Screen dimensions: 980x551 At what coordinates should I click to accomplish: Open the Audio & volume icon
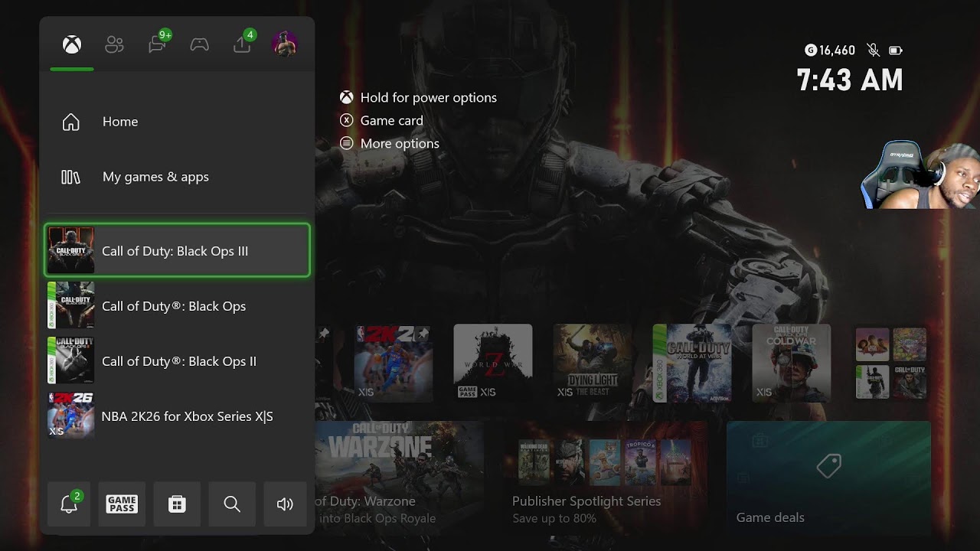click(x=285, y=504)
